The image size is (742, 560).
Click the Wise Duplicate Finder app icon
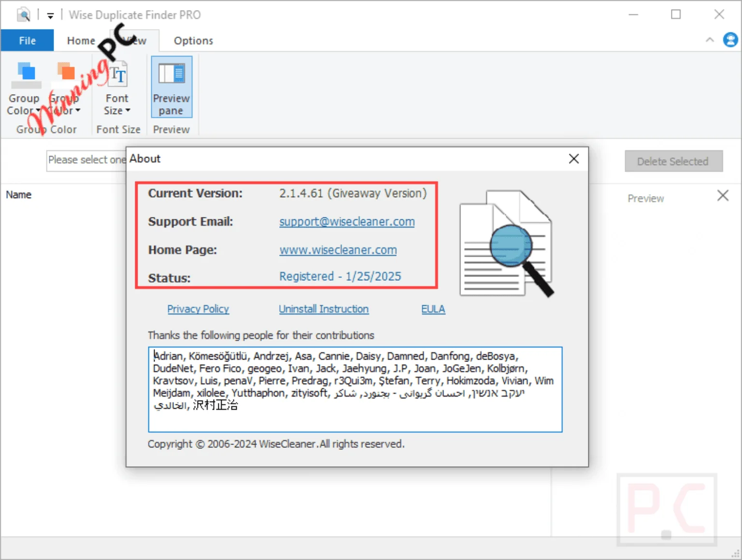pos(23,14)
